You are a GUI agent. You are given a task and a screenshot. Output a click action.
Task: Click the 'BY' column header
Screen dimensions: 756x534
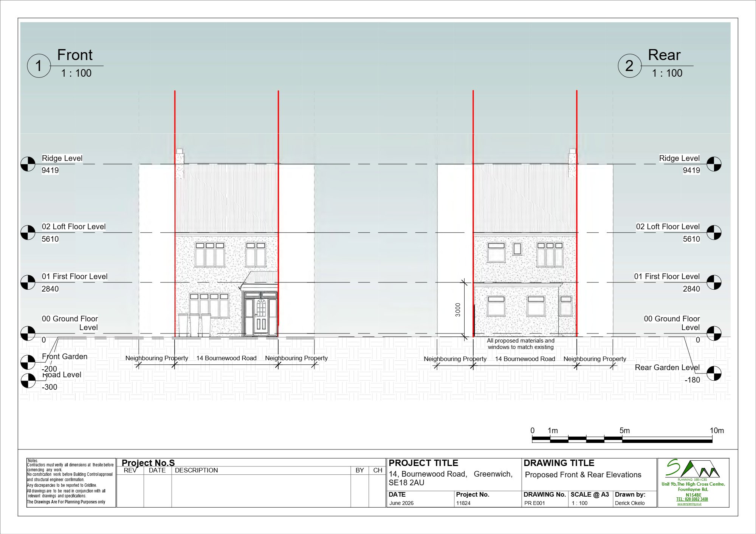coord(359,471)
